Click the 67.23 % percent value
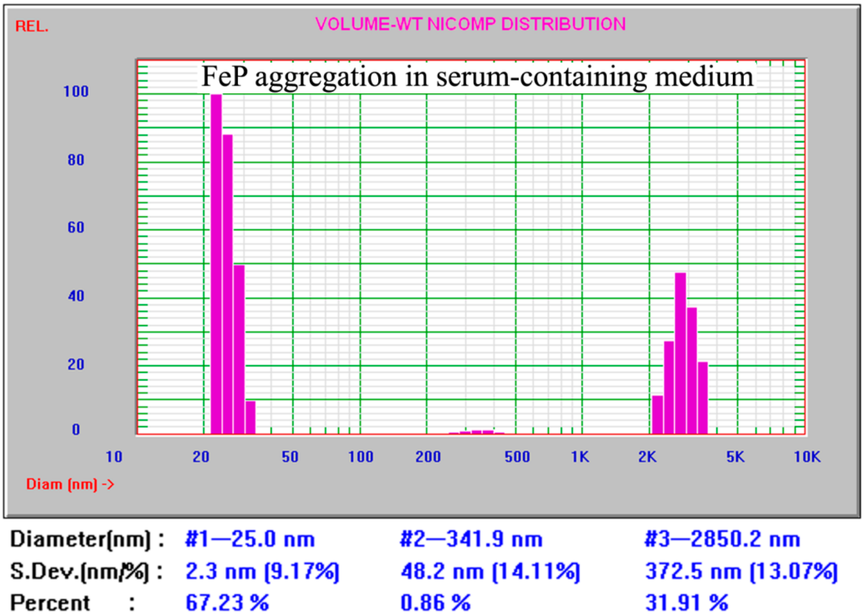The height and width of the screenshot is (616, 864). 227,602
